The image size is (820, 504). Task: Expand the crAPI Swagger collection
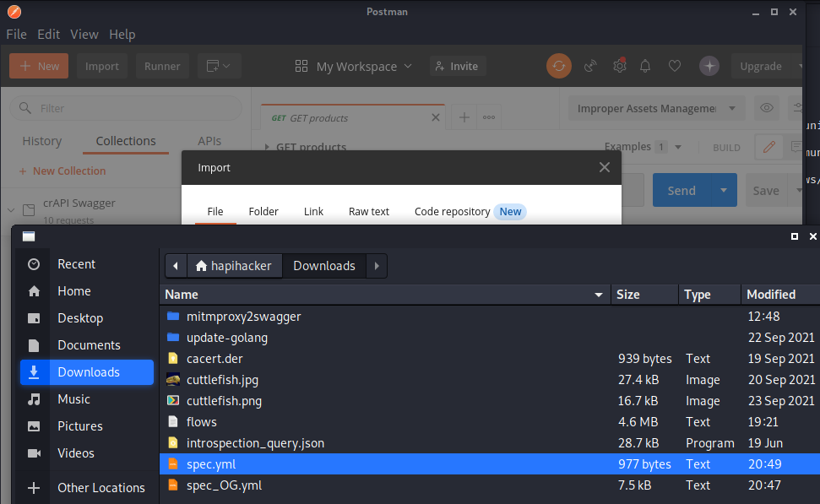point(12,209)
